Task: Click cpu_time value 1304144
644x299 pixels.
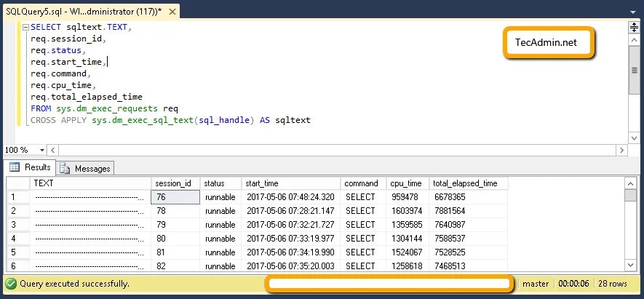Action: [408, 239]
